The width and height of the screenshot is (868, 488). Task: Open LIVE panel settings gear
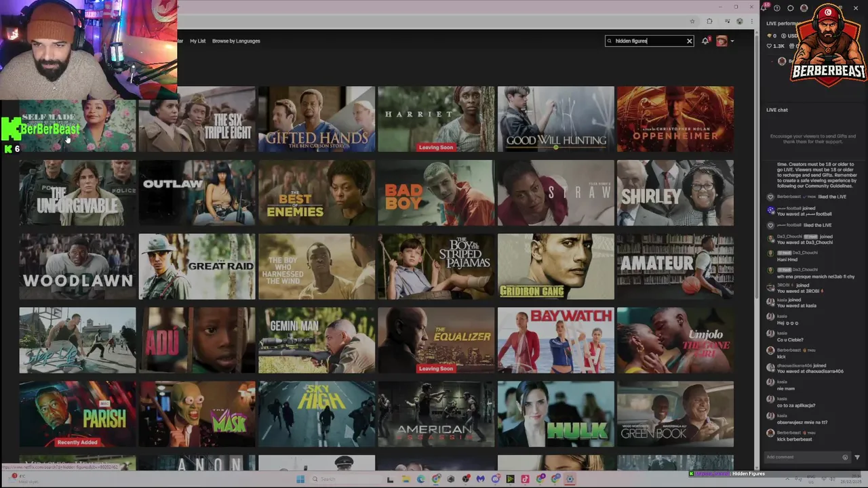(790, 8)
